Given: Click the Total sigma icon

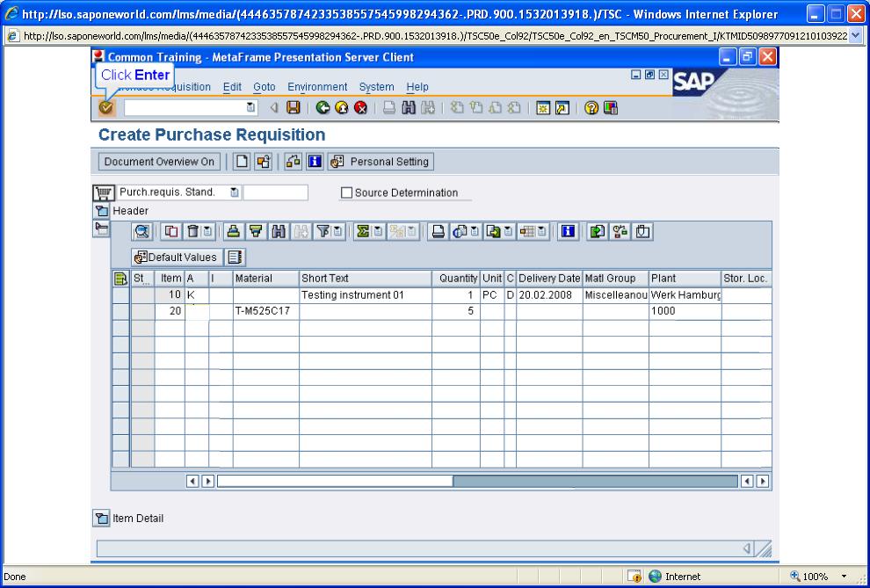Looking at the screenshot, I should pos(363,231).
